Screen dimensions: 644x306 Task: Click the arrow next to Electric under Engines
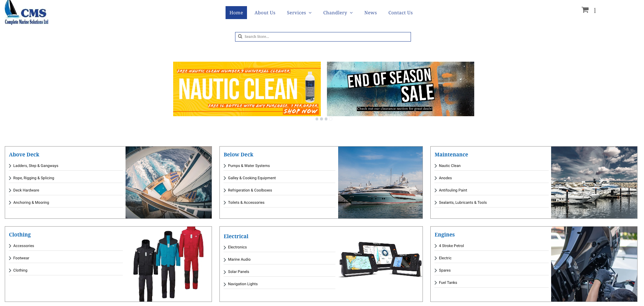436,258
